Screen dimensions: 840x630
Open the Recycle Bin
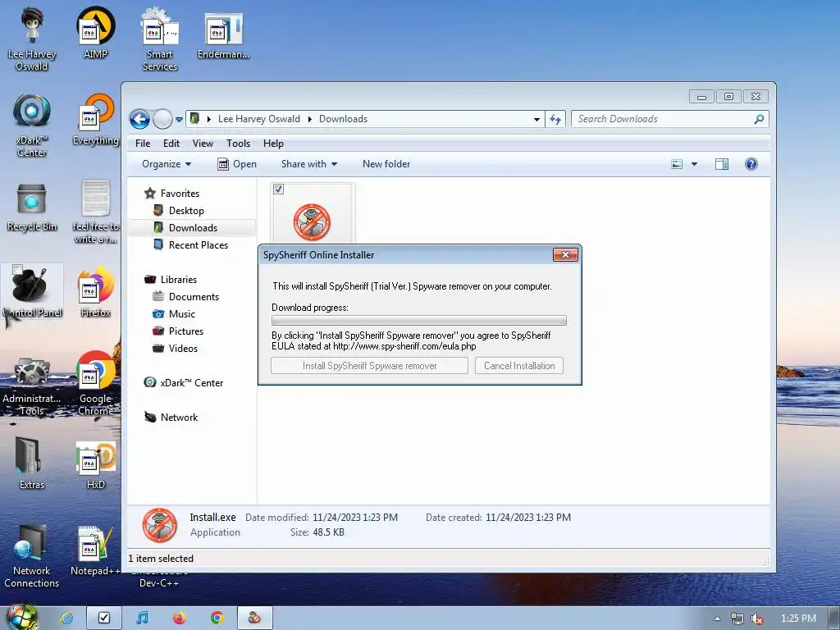pos(32,207)
